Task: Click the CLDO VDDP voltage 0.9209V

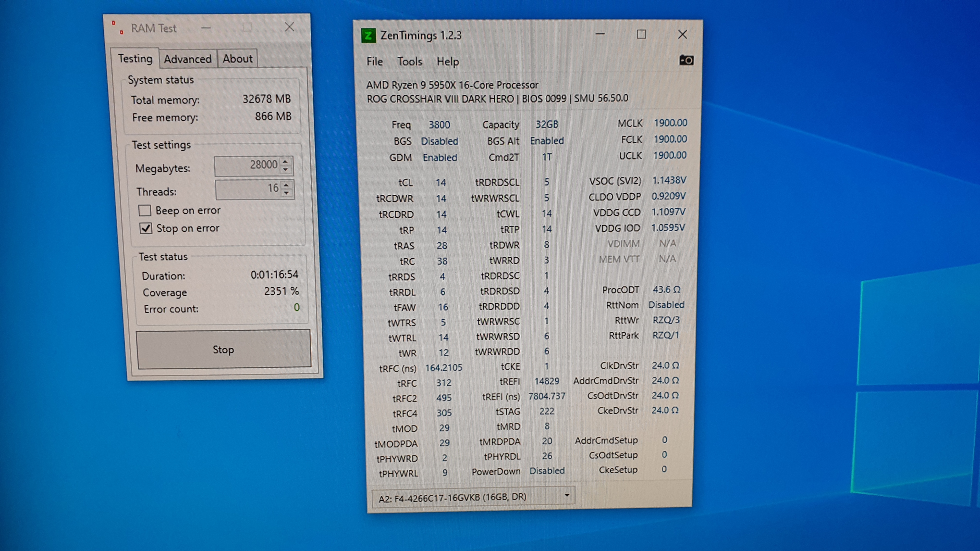Action: [x=668, y=196]
